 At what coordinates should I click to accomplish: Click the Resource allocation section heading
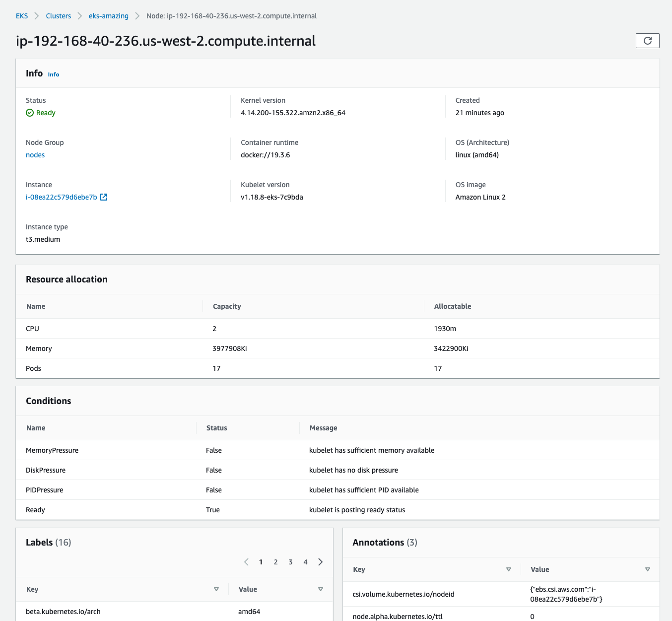tap(67, 279)
